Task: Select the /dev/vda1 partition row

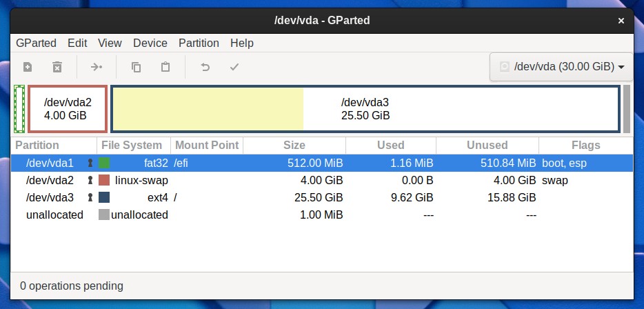Action: [x=321, y=163]
